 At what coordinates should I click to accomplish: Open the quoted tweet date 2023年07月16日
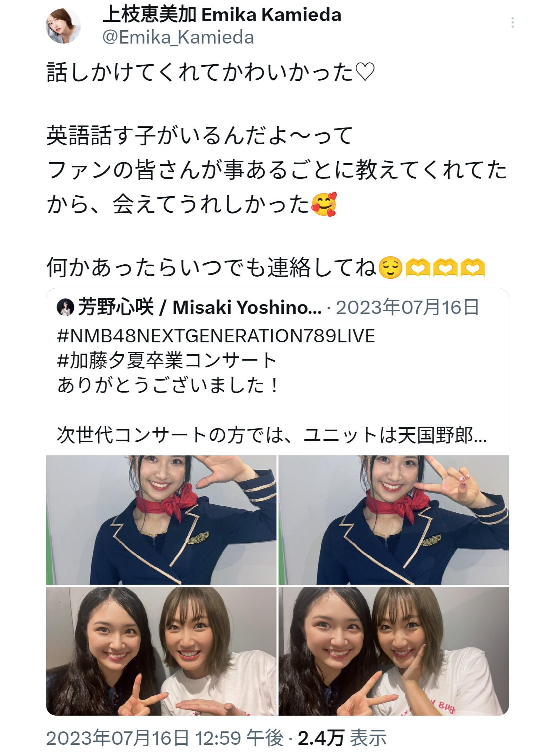(x=407, y=307)
